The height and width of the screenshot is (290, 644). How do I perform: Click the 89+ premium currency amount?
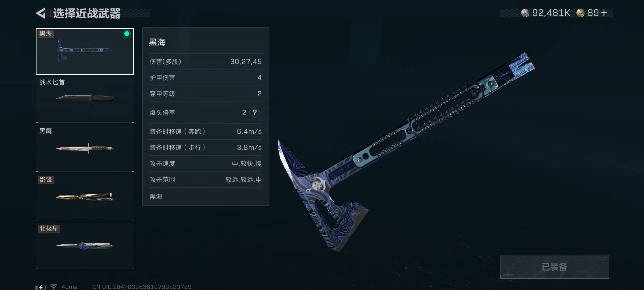pos(597,13)
